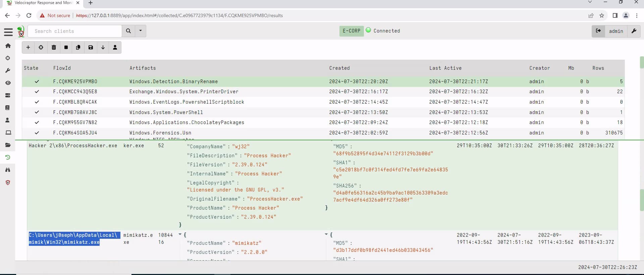Image resolution: width=644 pixels, height=275 pixels.
Task: Collapse the mimikatz hash JSON expander
Action: click(326, 235)
